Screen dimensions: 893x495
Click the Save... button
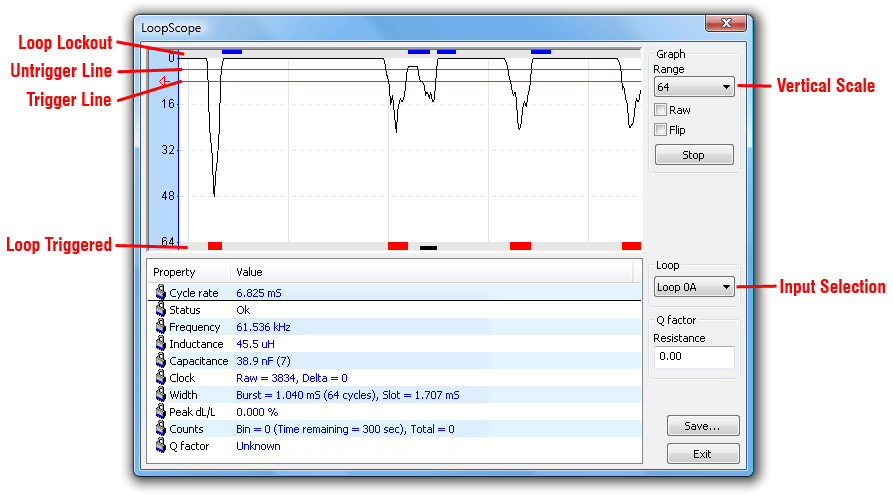pos(703,426)
